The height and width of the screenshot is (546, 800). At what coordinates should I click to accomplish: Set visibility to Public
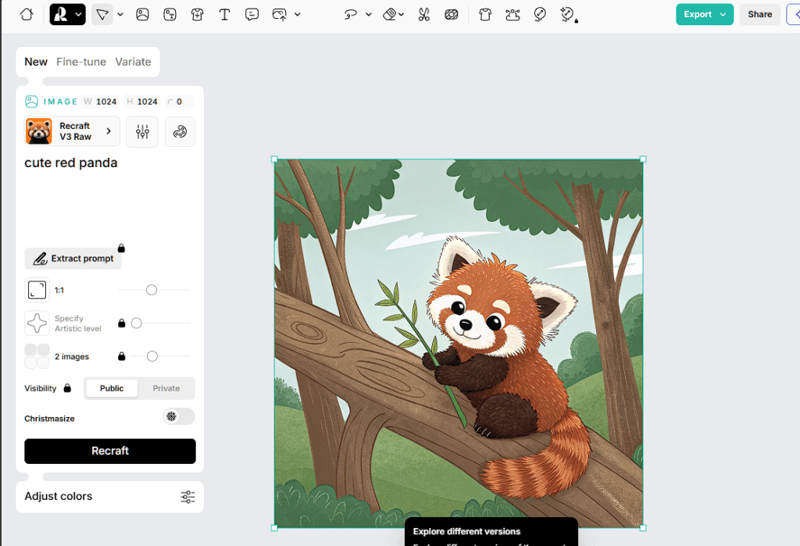[112, 388]
